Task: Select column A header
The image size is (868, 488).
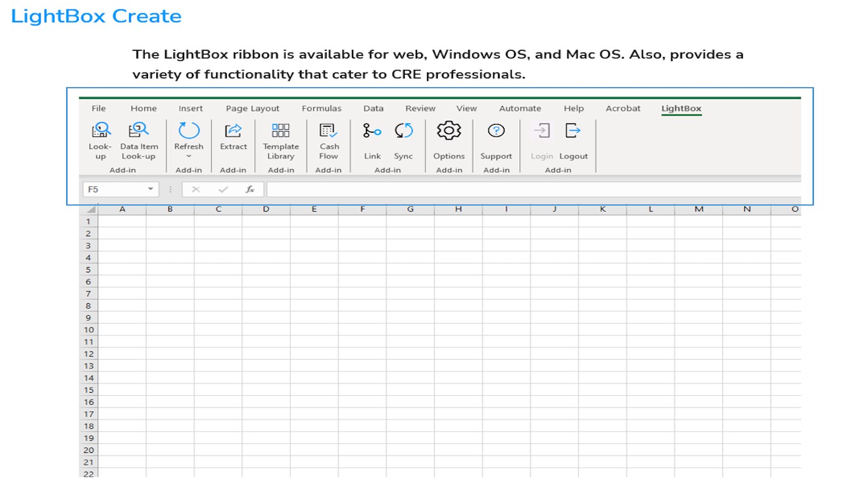Action: point(122,209)
